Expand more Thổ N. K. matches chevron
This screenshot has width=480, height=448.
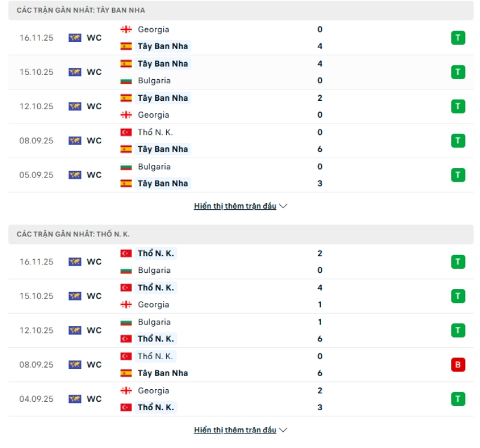pyautogui.click(x=284, y=430)
